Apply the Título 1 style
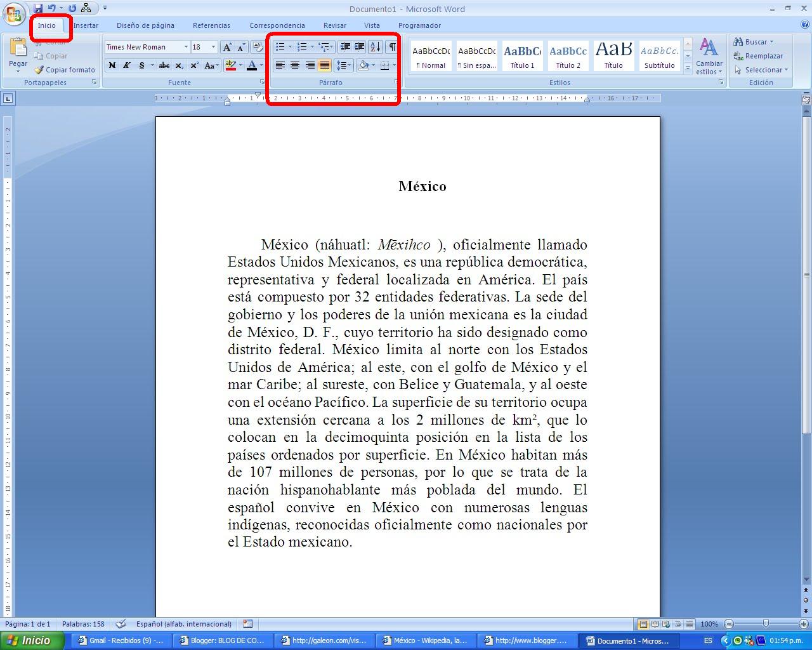Viewport: 812px width, 650px height. tap(522, 56)
